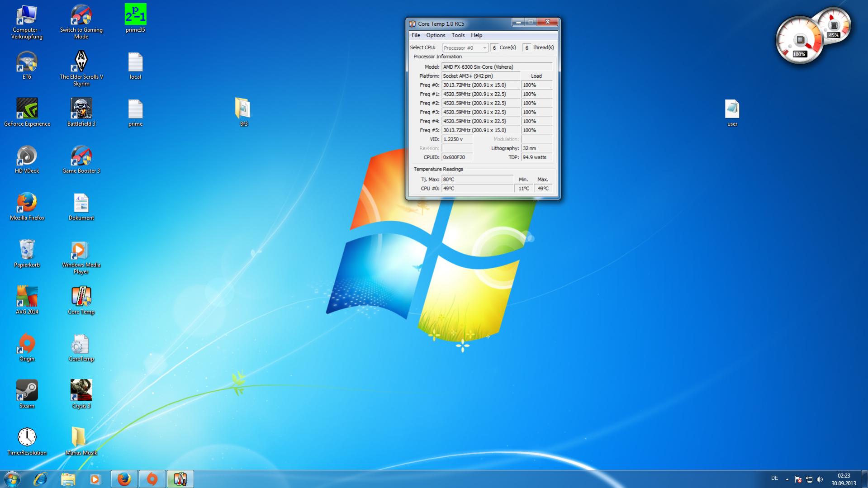This screenshot has height=488, width=868.
Task: Select the prime95 desktop icon
Action: coord(135,19)
